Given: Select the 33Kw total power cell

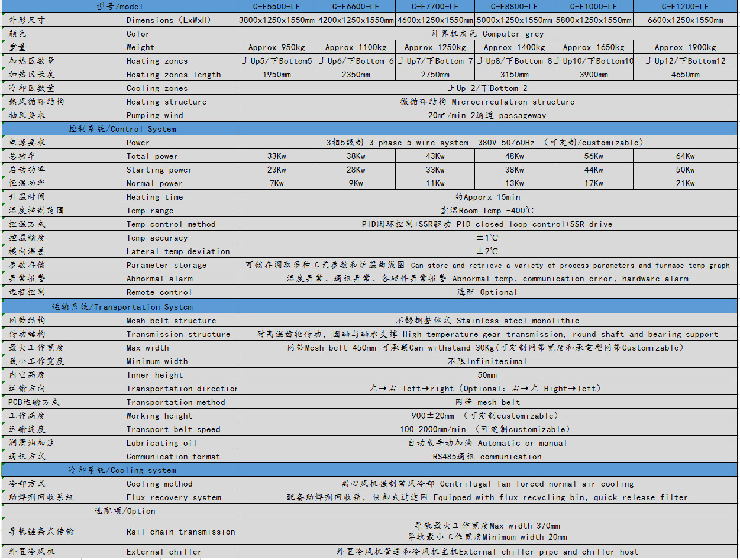Looking at the screenshot, I should point(276,156).
